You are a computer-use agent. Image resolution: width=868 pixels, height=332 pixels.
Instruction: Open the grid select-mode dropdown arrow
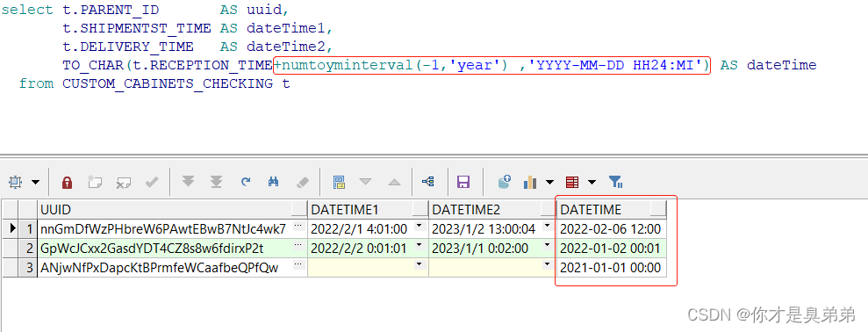[x=35, y=182]
